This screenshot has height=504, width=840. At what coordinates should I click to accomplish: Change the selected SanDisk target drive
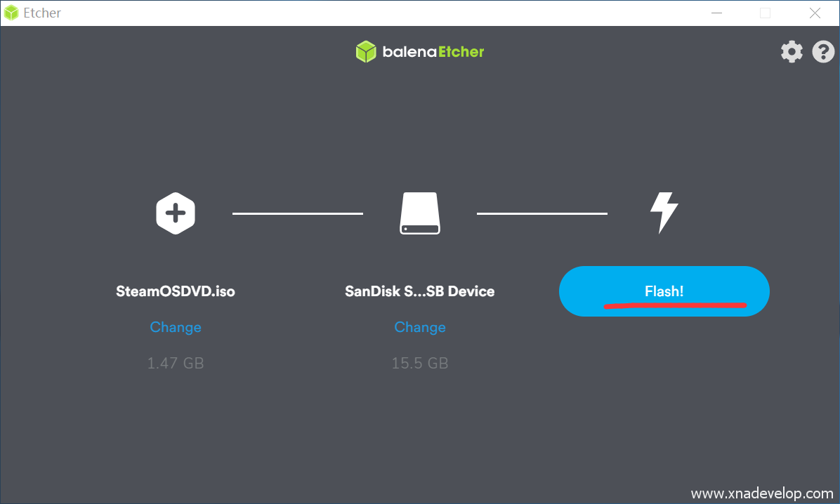click(x=420, y=327)
